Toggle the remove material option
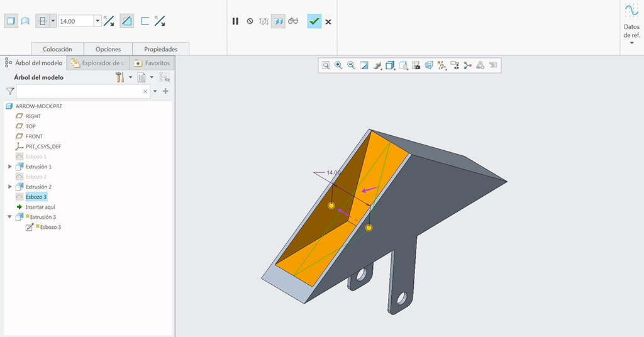The image size is (644, 337). pos(127,21)
